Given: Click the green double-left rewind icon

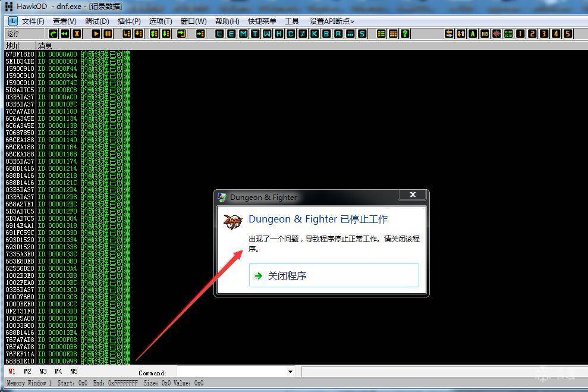Looking at the screenshot, I should (65, 34).
